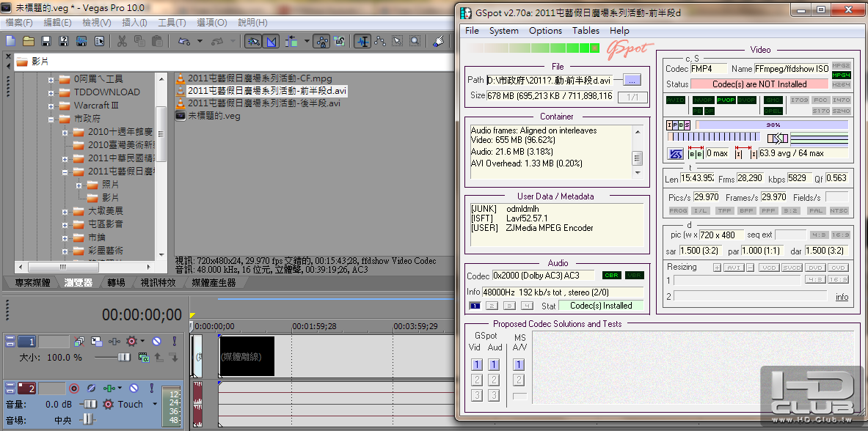Click the Save As icon with question mark
This screenshot has height=431, width=868.
(65, 41)
